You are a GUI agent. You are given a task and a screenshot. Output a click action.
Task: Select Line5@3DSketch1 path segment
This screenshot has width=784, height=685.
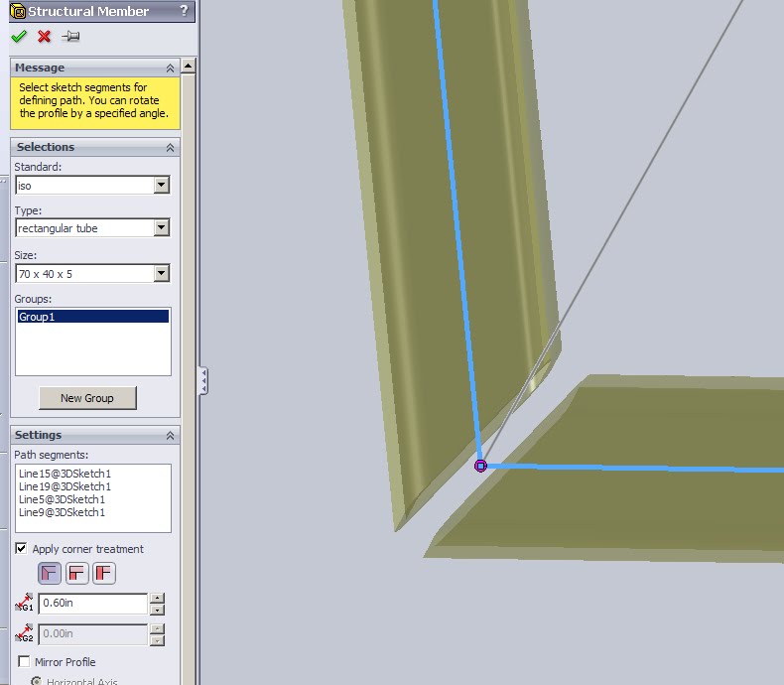[62, 499]
